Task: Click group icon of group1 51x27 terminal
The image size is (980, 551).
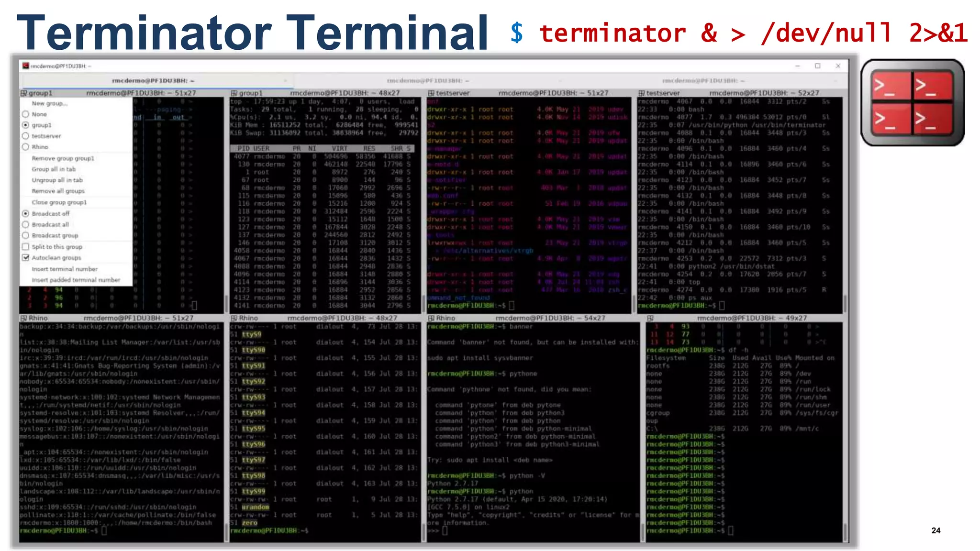Action: point(24,93)
